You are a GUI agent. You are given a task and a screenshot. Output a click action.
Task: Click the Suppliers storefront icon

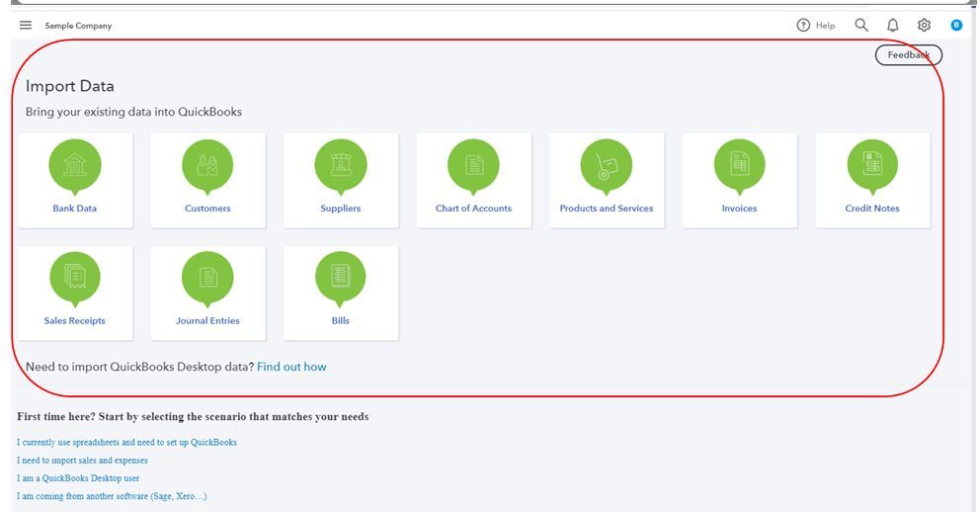pos(341,166)
